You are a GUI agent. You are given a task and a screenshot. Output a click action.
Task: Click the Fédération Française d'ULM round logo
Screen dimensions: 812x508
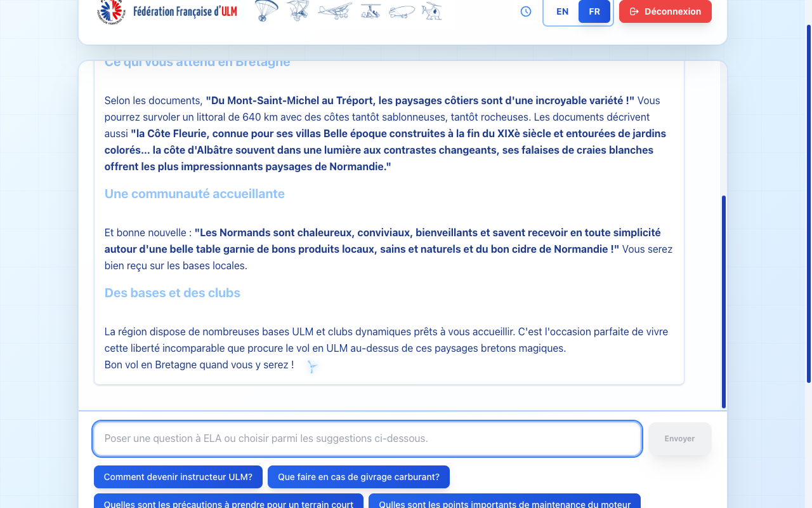pyautogui.click(x=111, y=11)
